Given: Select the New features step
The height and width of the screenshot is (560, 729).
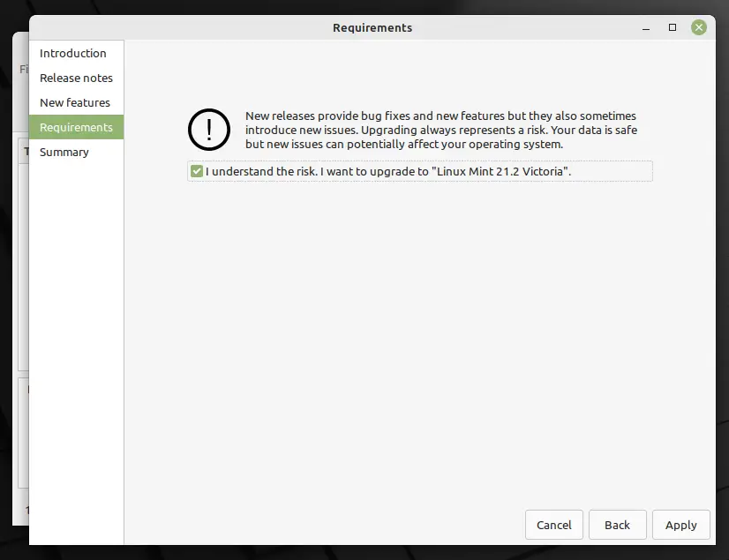Looking at the screenshot, I should coord(75,102).
